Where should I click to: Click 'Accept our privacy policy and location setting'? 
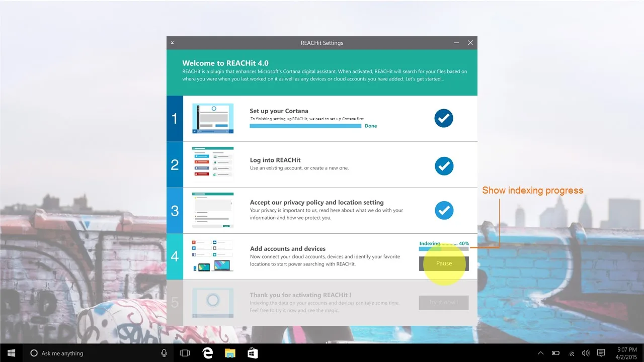click(316, 202)
